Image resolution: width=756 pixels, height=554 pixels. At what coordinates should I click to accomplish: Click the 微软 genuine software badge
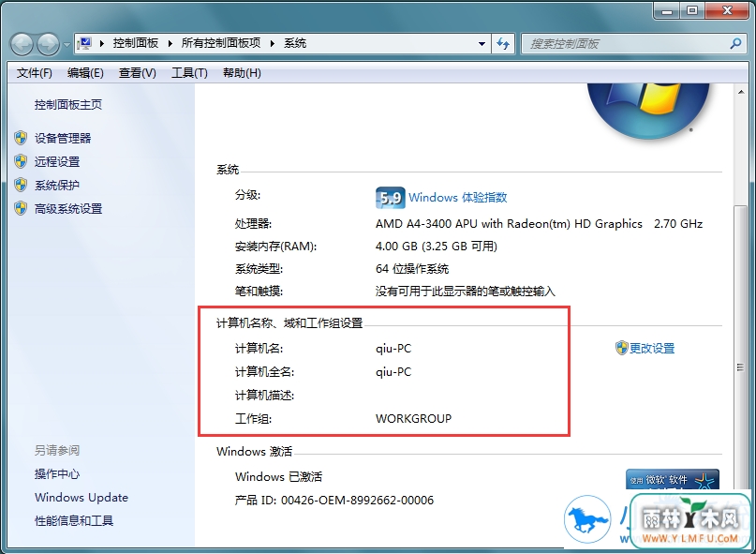click(x=672, y=481)
